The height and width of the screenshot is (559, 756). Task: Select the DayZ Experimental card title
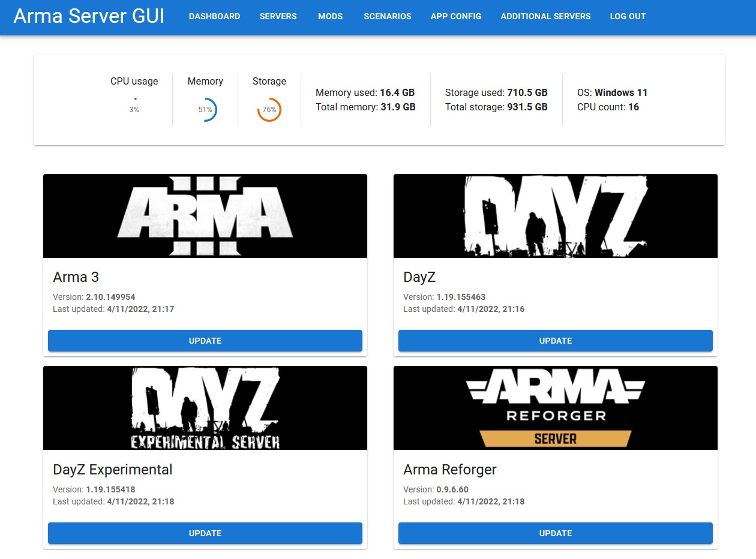click(113, 470)
